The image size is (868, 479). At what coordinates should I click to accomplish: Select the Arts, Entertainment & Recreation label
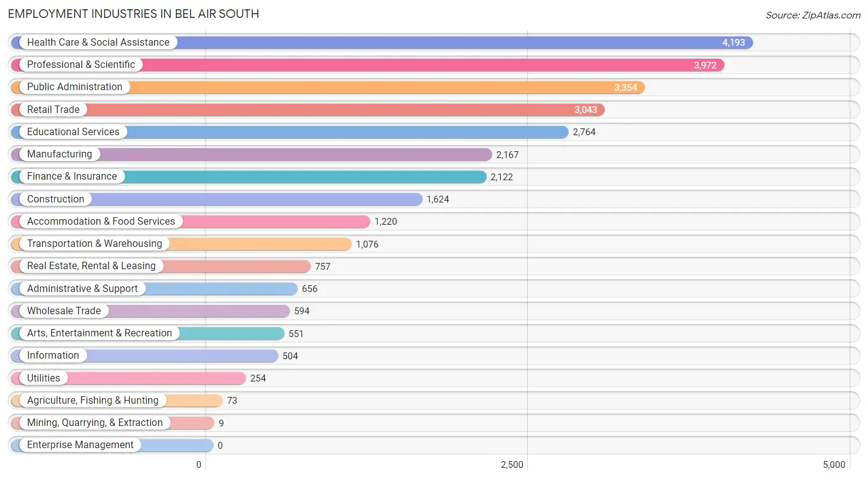99,333
